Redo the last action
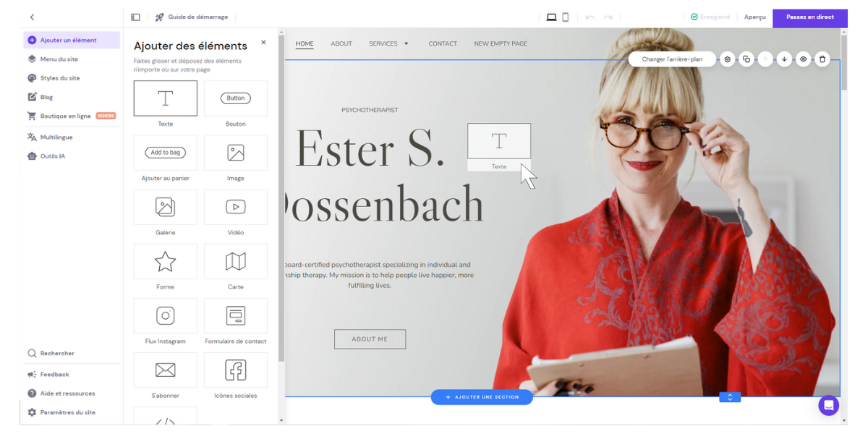Screen dimensions: 868x434 (x=608, y=17)
